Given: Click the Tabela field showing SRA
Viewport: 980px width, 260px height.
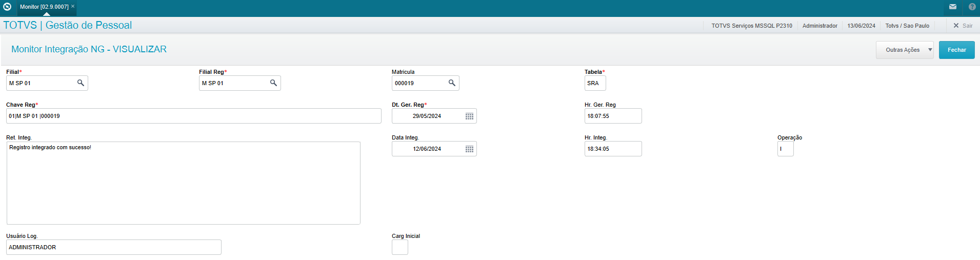Looking at the screenshot, I should 595,83.
